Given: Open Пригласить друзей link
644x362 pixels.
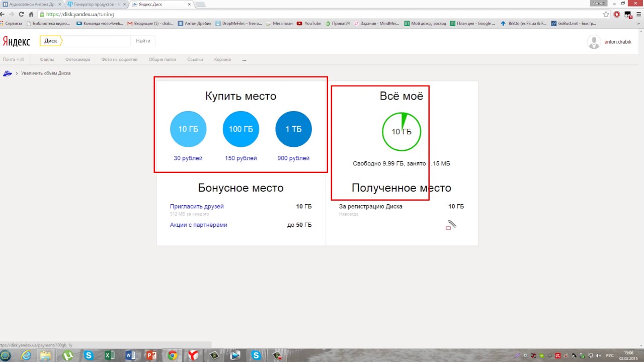Looking at the screenshot, I should point(197,207).
